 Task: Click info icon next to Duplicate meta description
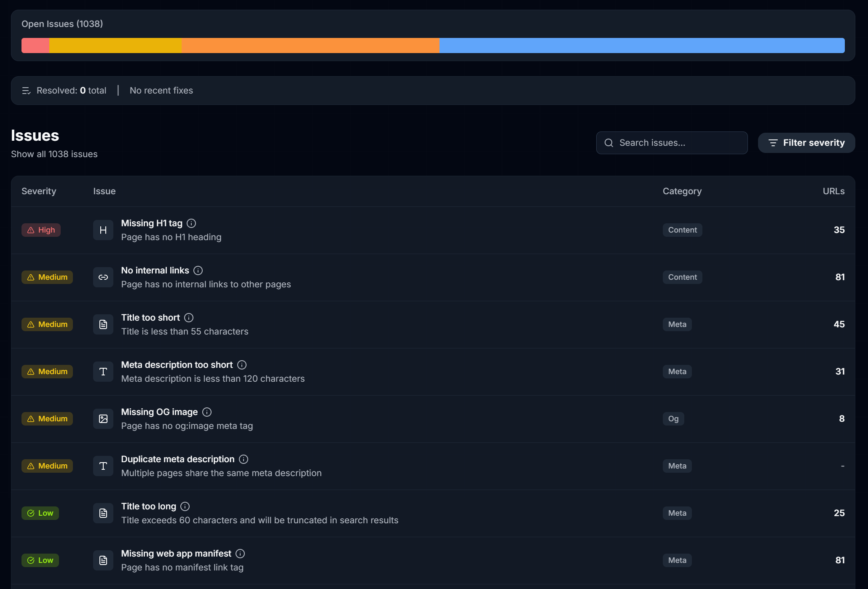point(244,459)
